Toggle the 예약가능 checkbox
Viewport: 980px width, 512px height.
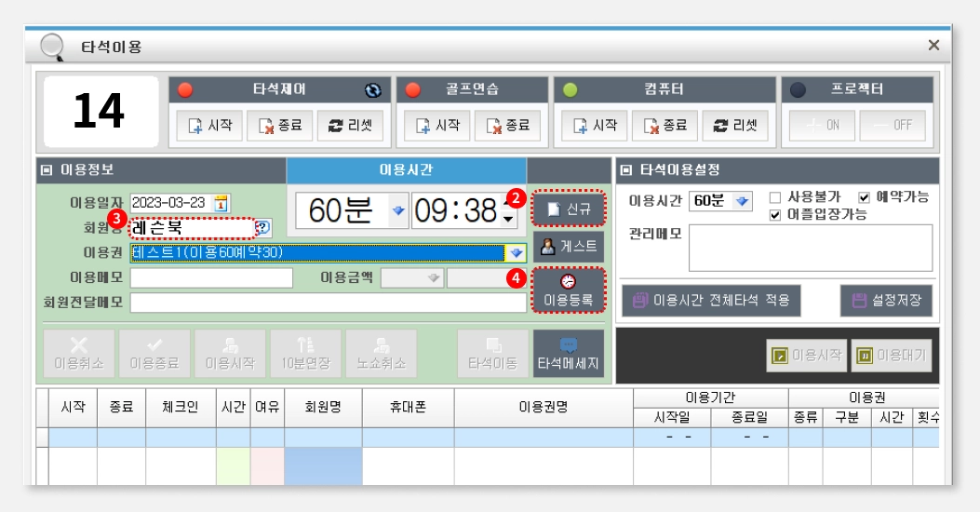pos(864,198)
